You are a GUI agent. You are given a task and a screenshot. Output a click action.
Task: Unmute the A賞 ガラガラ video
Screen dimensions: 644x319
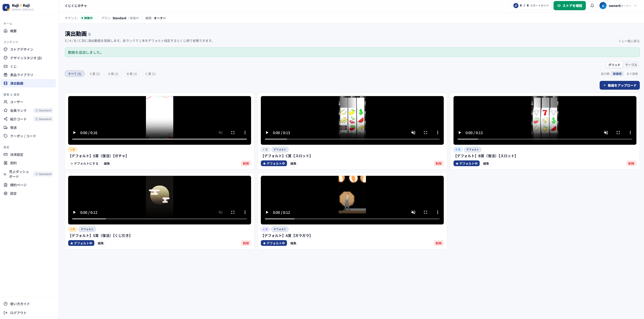(x=413, y=212)
